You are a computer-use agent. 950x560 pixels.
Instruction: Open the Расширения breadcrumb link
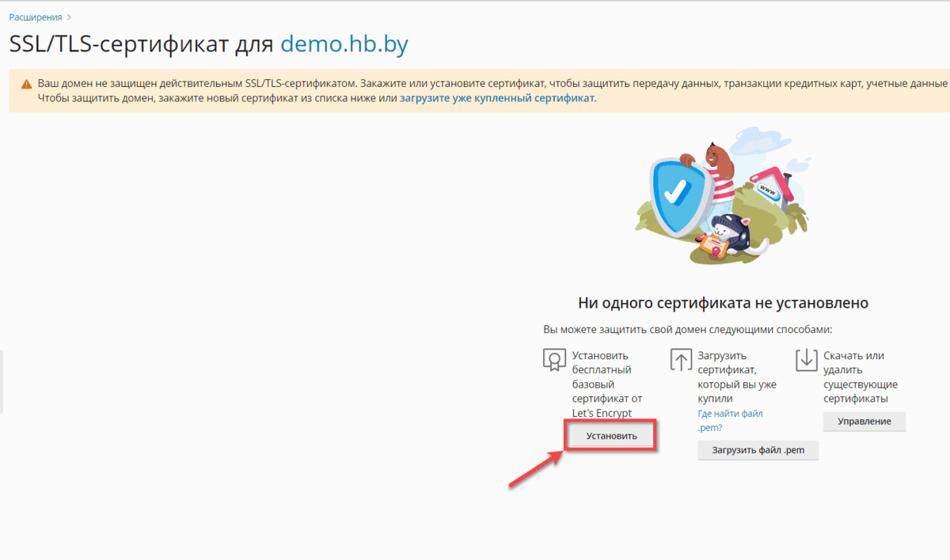(36, 17)
